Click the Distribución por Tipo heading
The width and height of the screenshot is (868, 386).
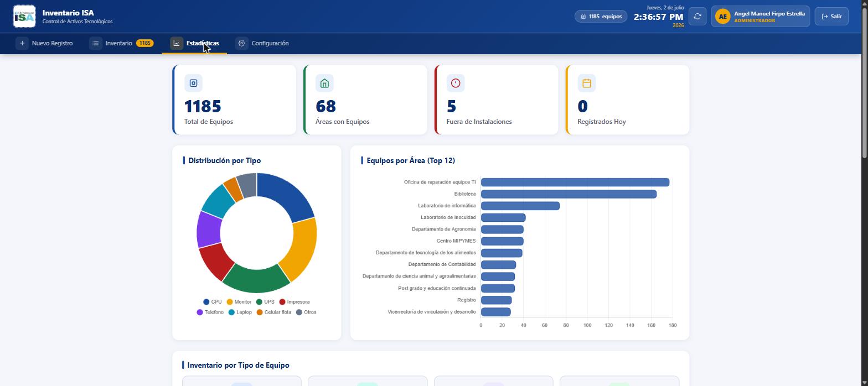click(225, 160)
